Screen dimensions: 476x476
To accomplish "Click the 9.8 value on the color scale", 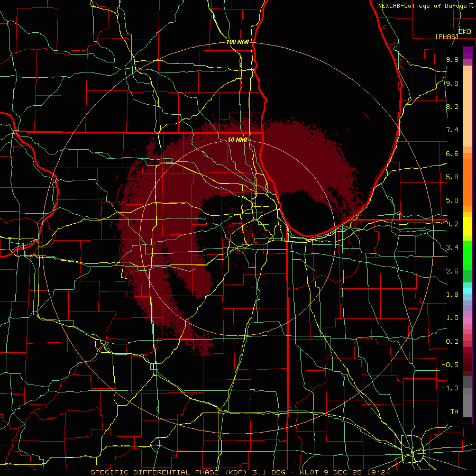I will (452, 60).
